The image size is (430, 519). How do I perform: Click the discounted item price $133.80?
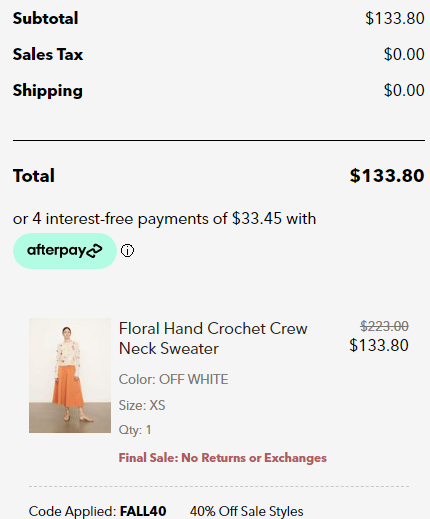tap(379, 345)
